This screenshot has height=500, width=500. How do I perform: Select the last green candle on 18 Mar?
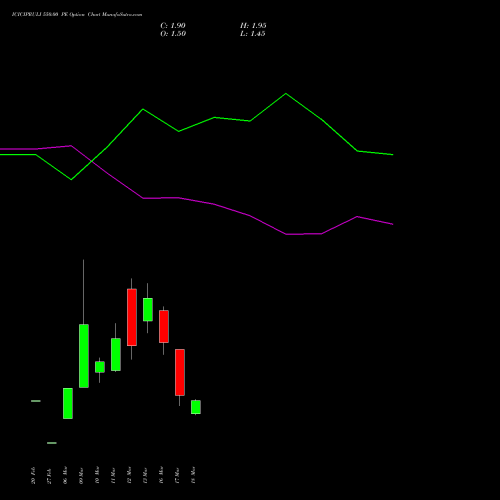pos(196,407)
